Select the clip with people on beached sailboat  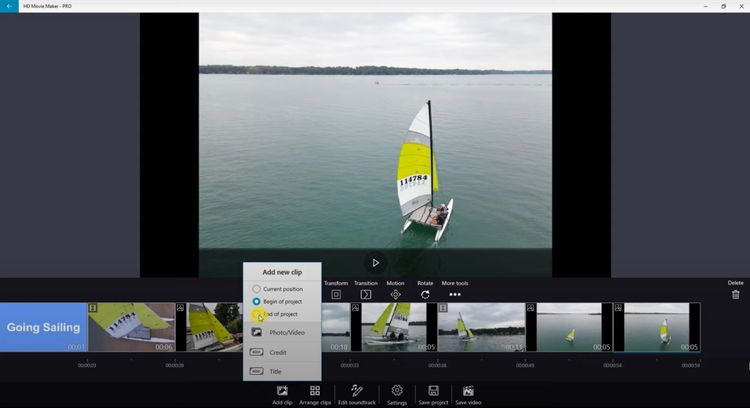(x=394, y=327)
